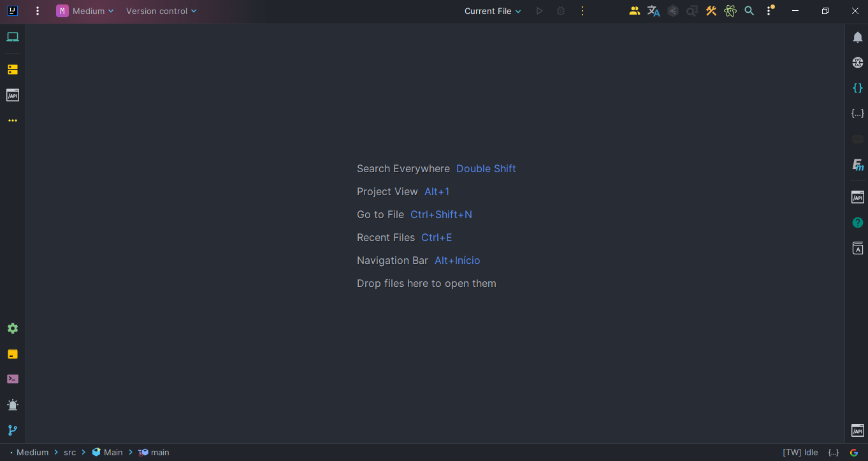Open upper API tool window in right sidebar
868x461 pixels.
click(858, 197)
